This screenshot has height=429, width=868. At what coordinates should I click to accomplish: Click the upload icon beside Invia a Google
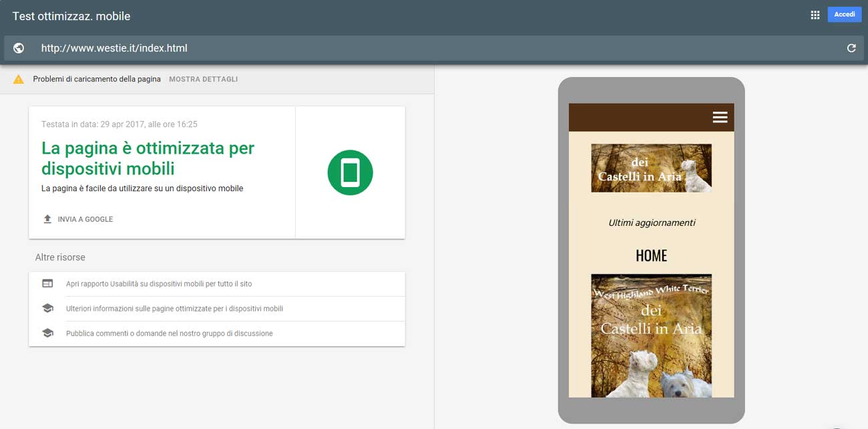(47, 219)
